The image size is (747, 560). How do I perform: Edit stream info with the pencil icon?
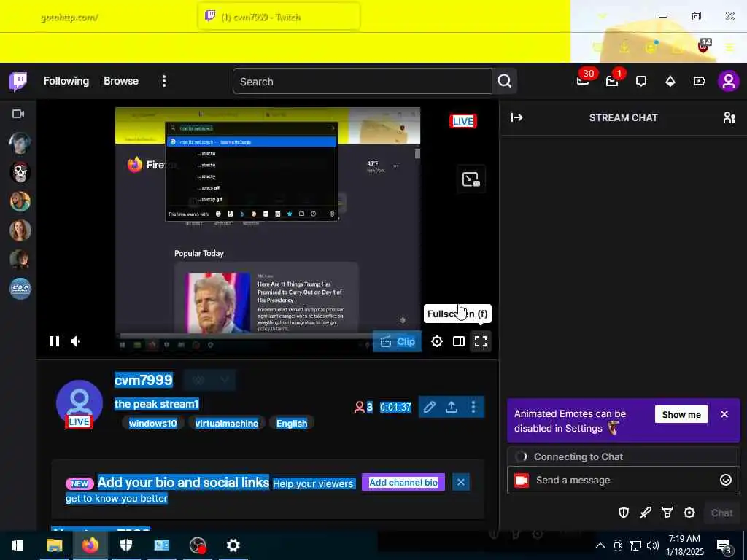pos(429,407)
